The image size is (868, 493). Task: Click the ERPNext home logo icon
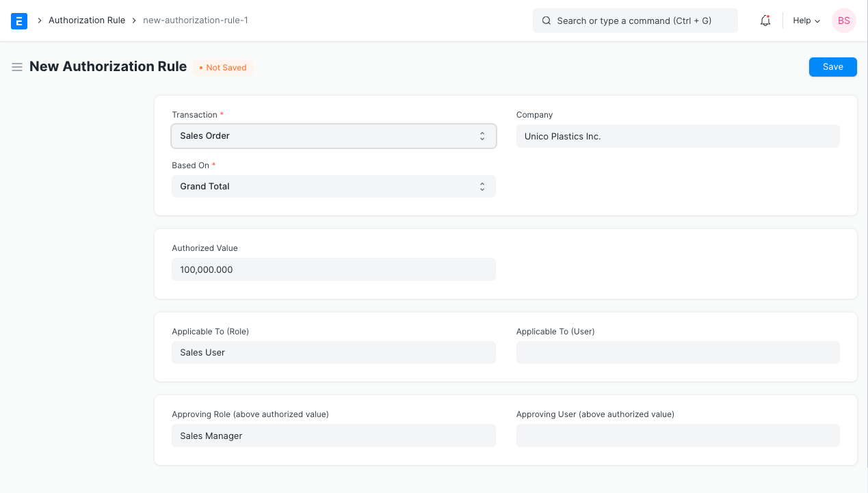tap(19, 21)
